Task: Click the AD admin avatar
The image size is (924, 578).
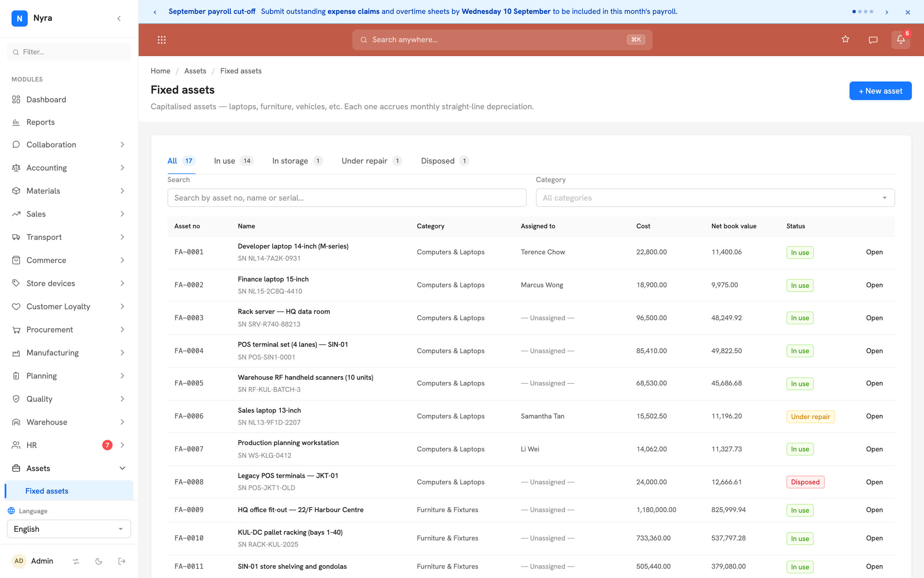Action: [x=19, y=561]
